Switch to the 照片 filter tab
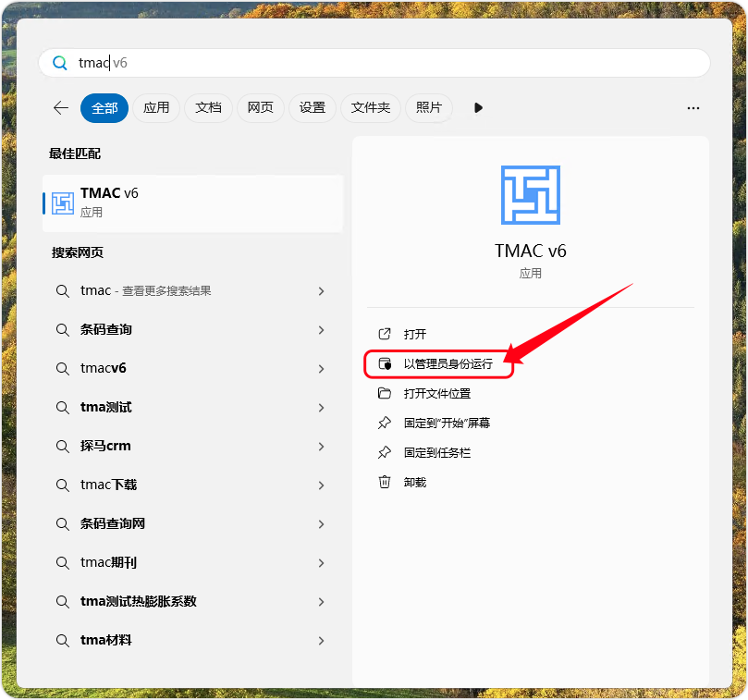The width and height of the screenshot is (748, 700). 429,108
